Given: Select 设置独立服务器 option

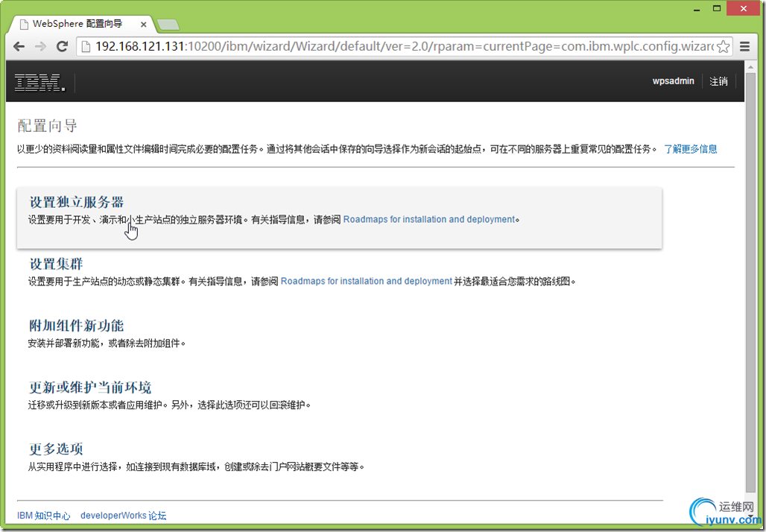Looking at the screenshot, I should 77,202.
